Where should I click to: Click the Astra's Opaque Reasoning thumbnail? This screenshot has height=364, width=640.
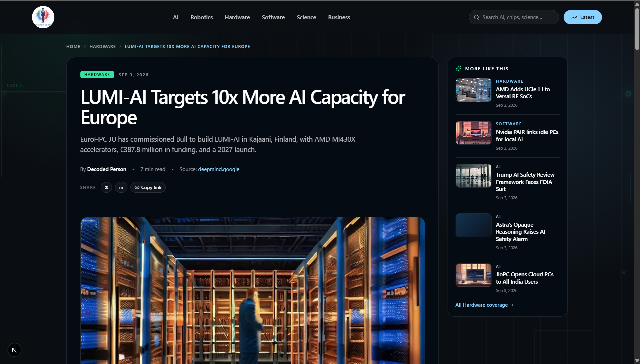click(474, 225)
